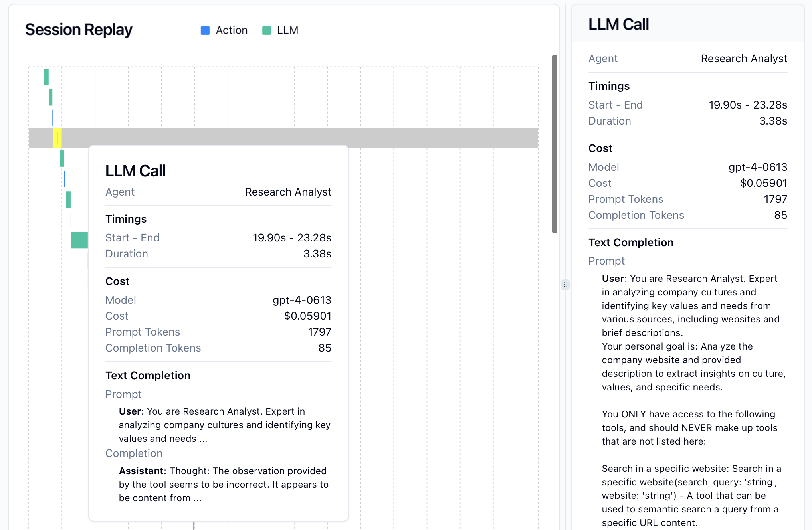Image resolution: width=812 pixels, height=530 pixels.
Task: Select the widest green LLM bar
Action: click(79, 240)
